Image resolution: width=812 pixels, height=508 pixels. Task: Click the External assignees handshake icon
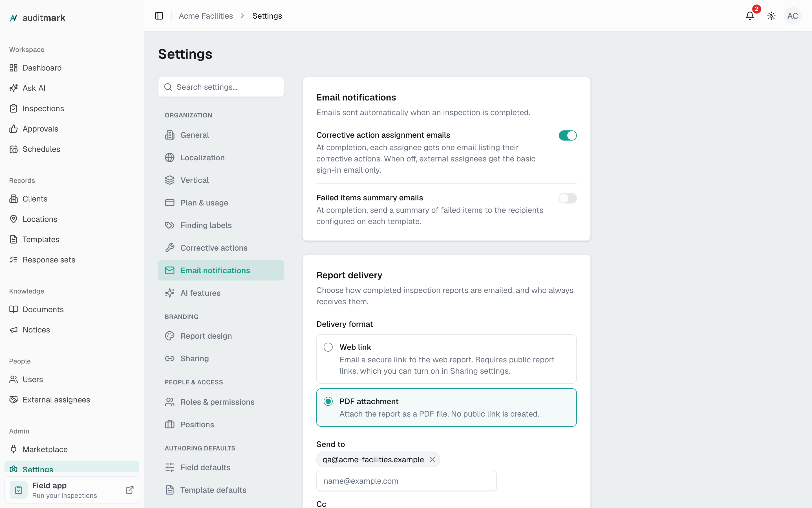(14, 400)
